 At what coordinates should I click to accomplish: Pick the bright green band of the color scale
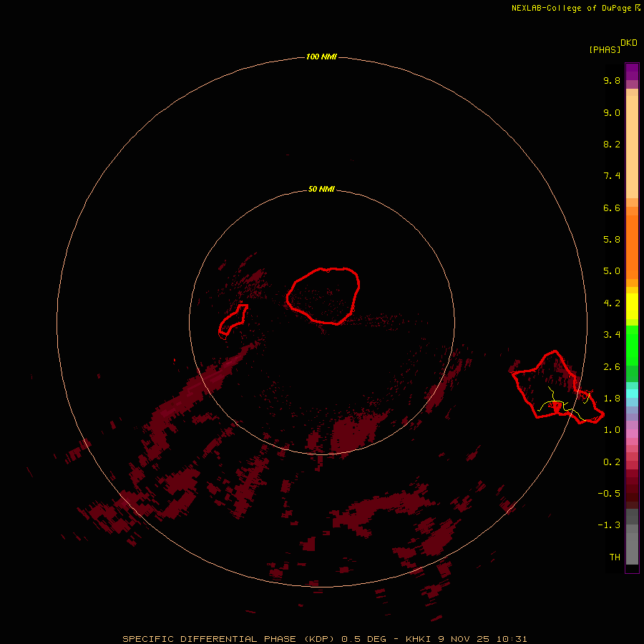[632, 346]
